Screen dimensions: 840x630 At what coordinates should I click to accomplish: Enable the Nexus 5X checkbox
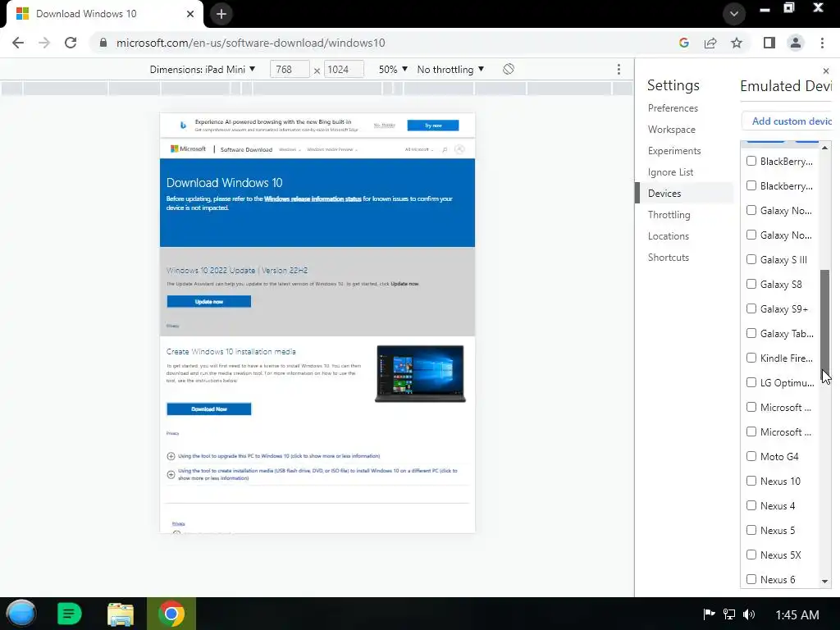751,555
